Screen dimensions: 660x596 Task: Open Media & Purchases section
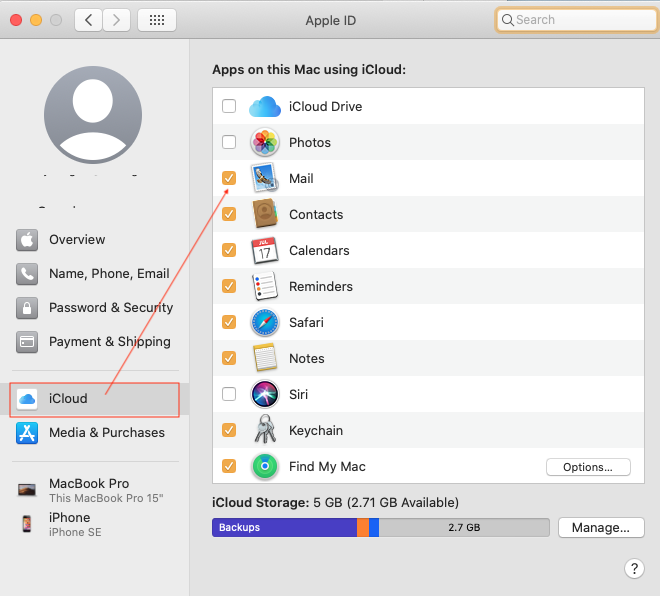(95, 433)
